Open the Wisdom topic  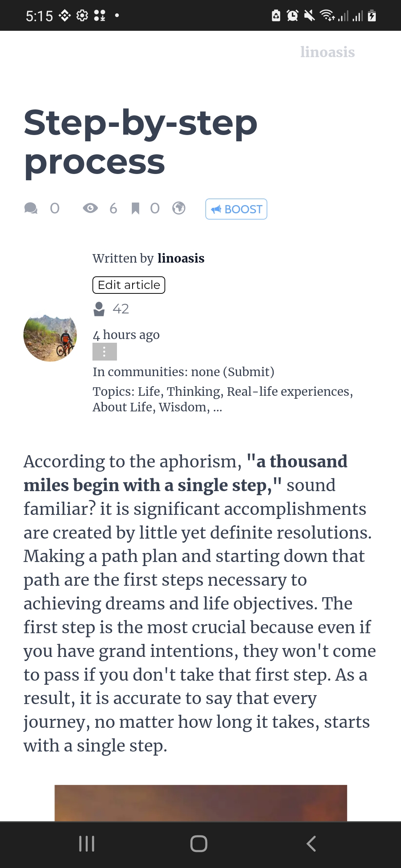coord(183,407)
